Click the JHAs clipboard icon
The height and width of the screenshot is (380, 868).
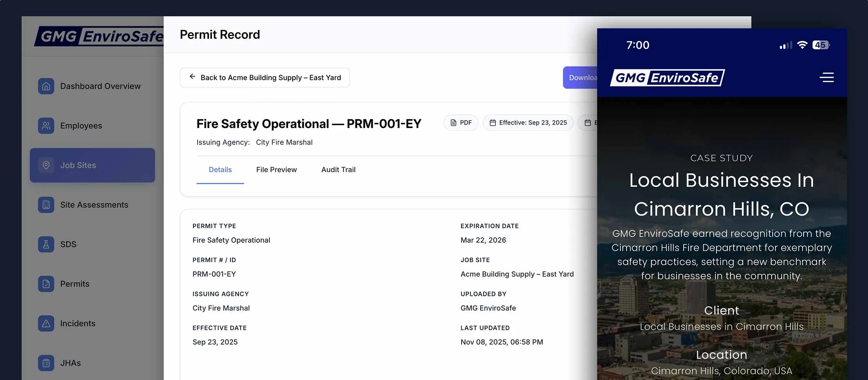[46, 363]
